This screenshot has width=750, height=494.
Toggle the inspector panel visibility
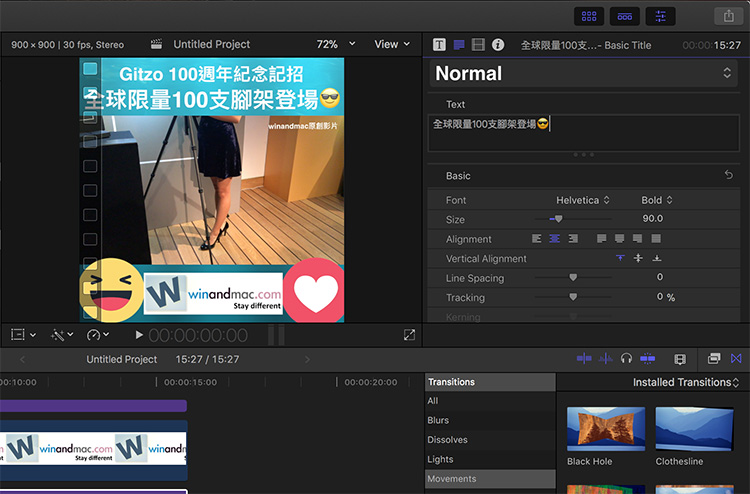click(x=660, y=16)
